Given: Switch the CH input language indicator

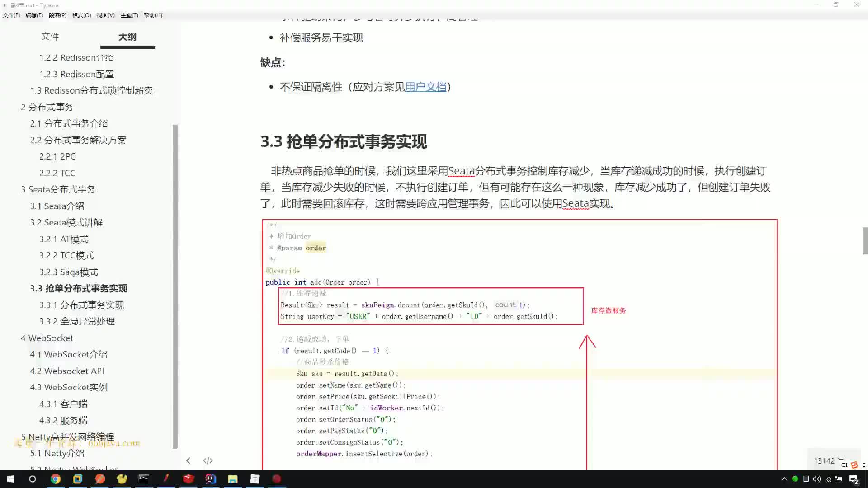Looking at the screenshot, I should 844,465.
